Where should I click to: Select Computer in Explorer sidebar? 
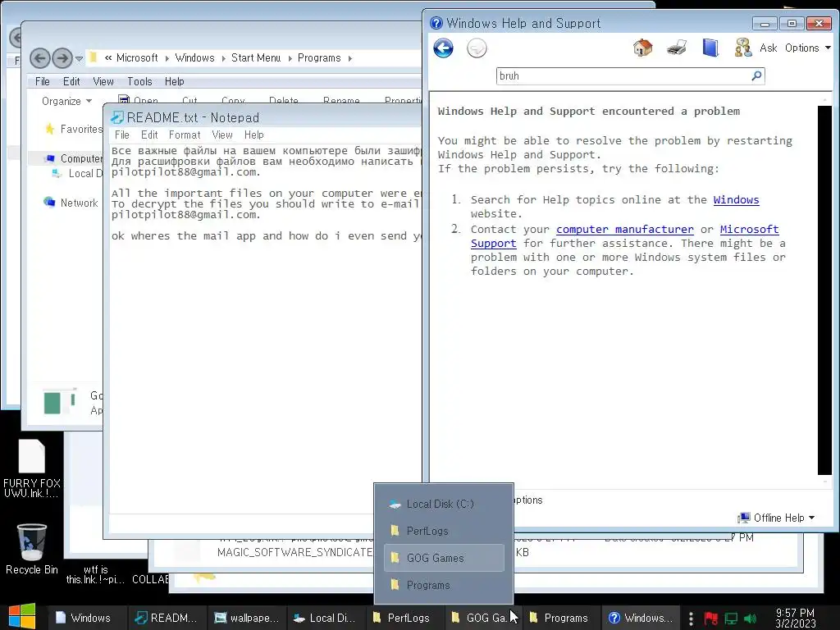tap(74, 158)
